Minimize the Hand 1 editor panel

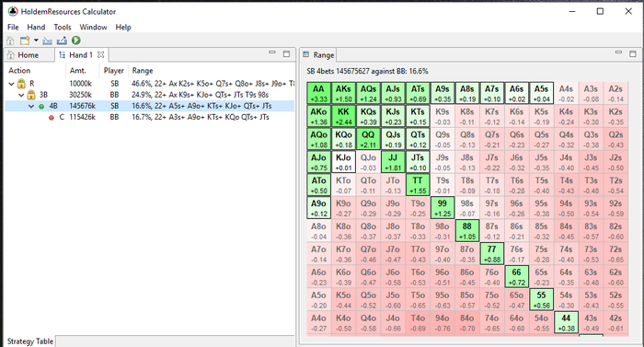pyautogui.click(x=272, y=52)
